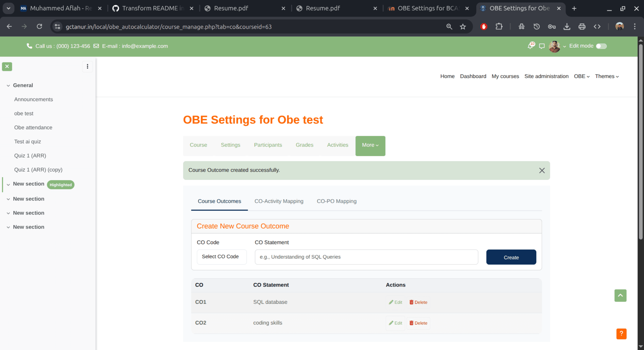Screen dimensions: 644x350
Task: Click the CO Statement input field
Action: [366, 257]
